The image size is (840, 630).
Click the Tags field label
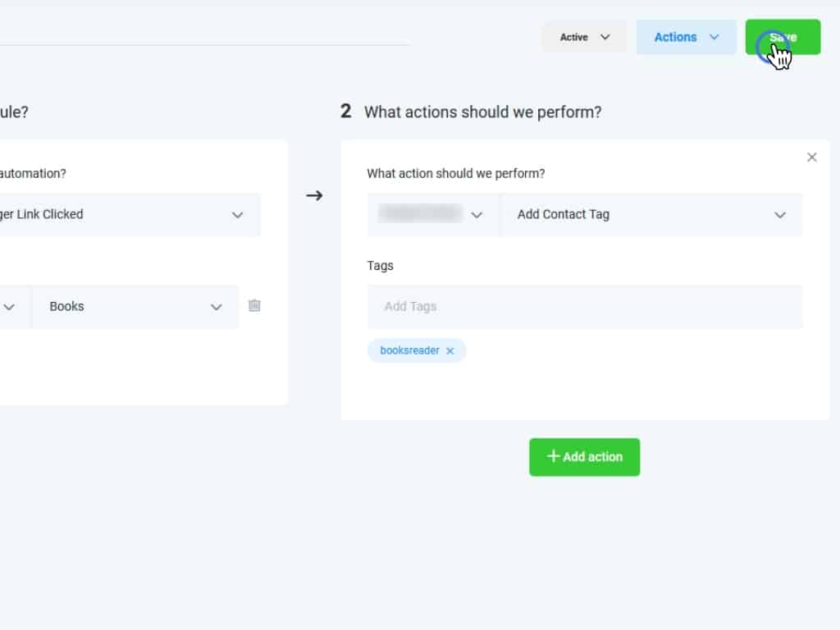coord(380,266)
